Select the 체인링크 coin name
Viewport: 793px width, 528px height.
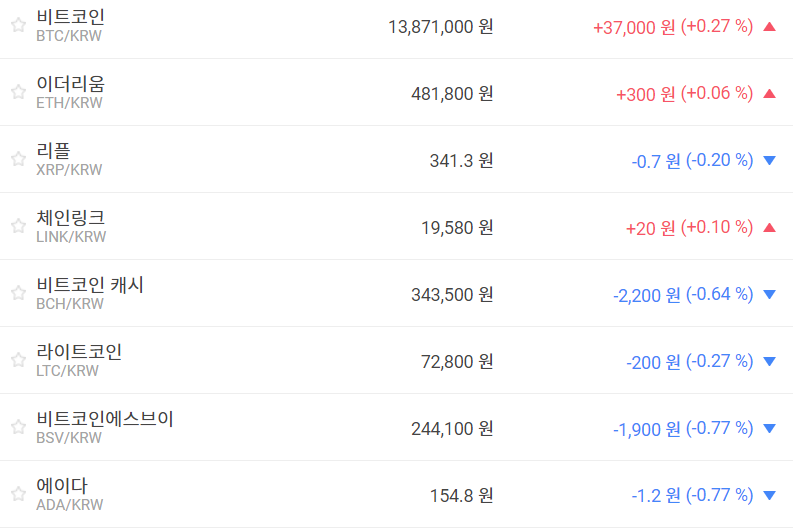pyautogui.click(x=70, y=218)
